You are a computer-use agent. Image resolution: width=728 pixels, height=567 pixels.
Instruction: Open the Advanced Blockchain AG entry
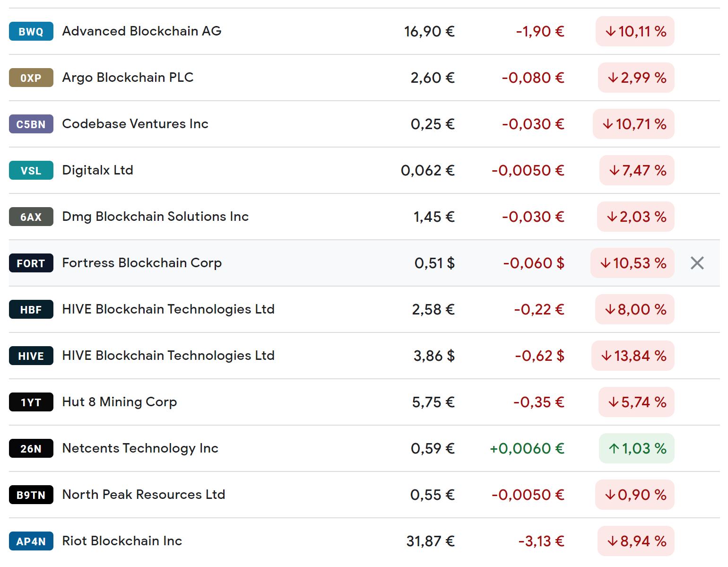coord(141,31)
